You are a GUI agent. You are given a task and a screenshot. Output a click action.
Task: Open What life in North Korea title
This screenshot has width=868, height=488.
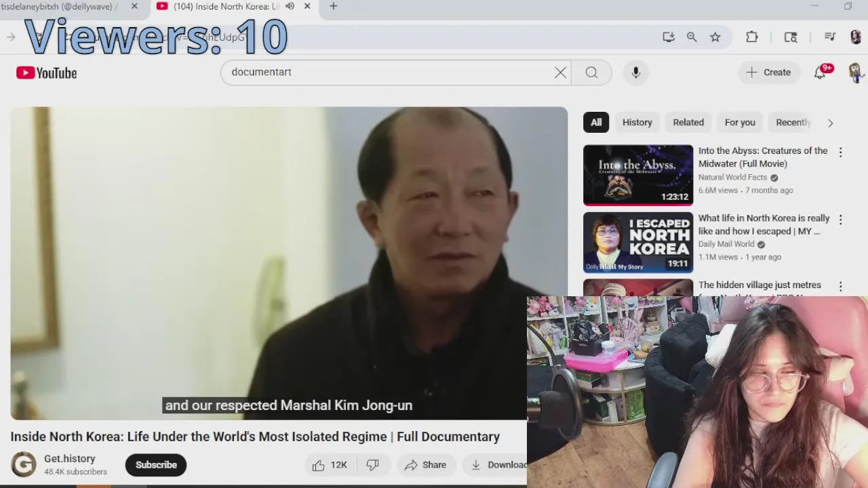(764, 224)
